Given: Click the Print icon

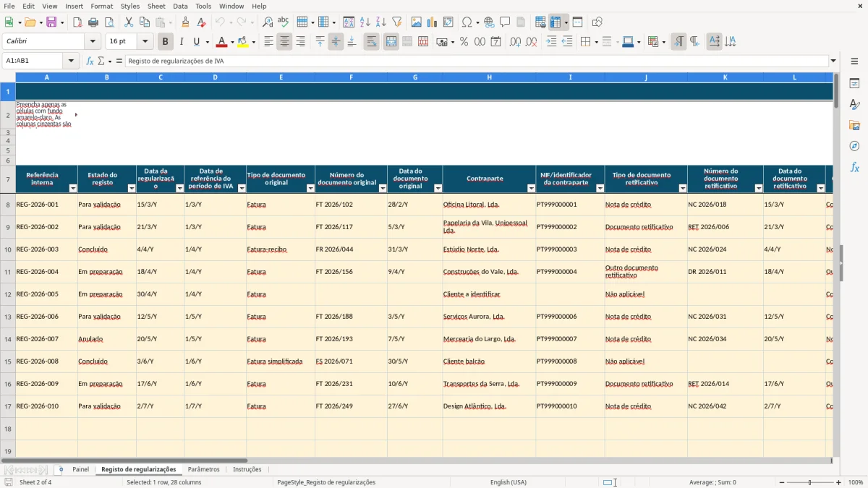Looking at the screenshot, I should (93, 22).
